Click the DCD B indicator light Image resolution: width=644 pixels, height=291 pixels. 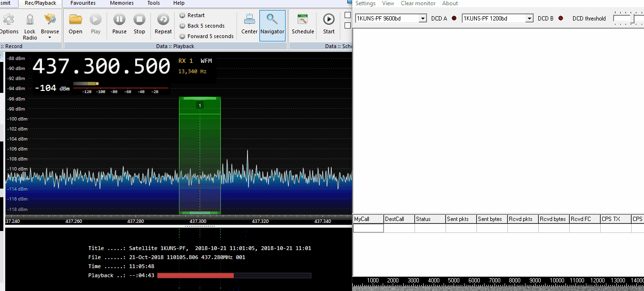(x=560, y=19)
